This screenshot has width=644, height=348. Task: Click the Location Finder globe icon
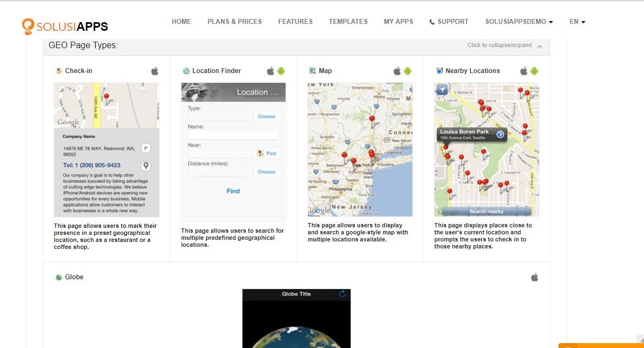[x=186, y=71]
